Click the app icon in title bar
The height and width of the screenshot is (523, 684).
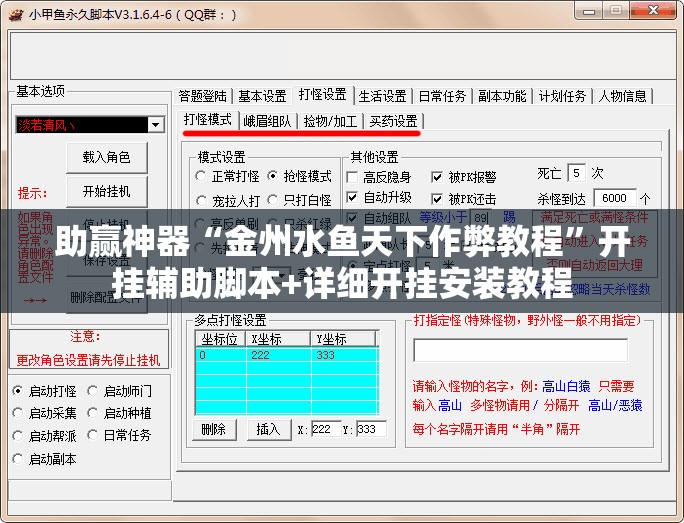click(16, 14)
